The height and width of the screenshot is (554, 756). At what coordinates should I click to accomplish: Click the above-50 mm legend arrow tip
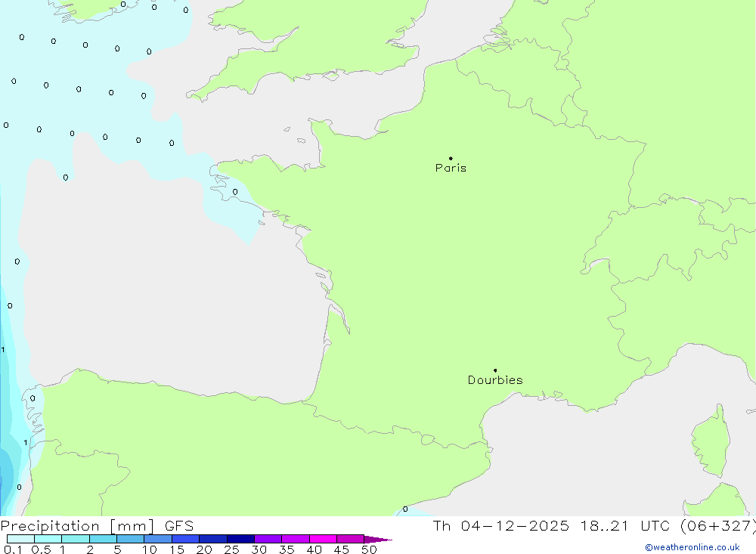point(379,539)
